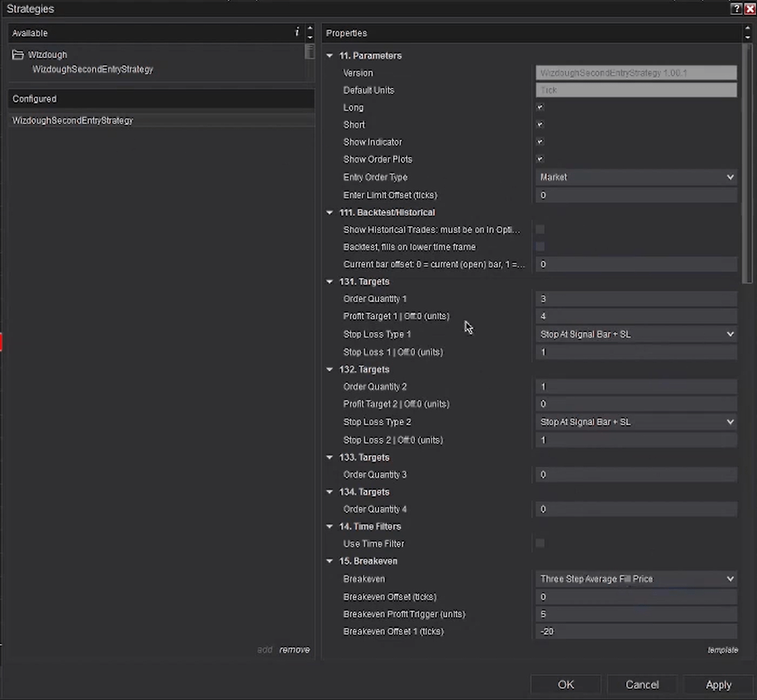
Task: Click the template link
Action: pyautogui.click(x=723, y=650)
